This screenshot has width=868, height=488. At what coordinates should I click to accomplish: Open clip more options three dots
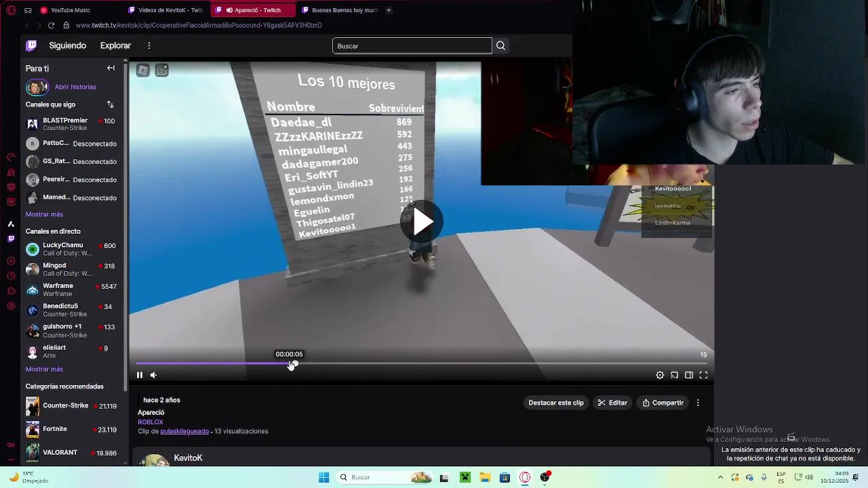pyautogui.click(x=698, y=403)
